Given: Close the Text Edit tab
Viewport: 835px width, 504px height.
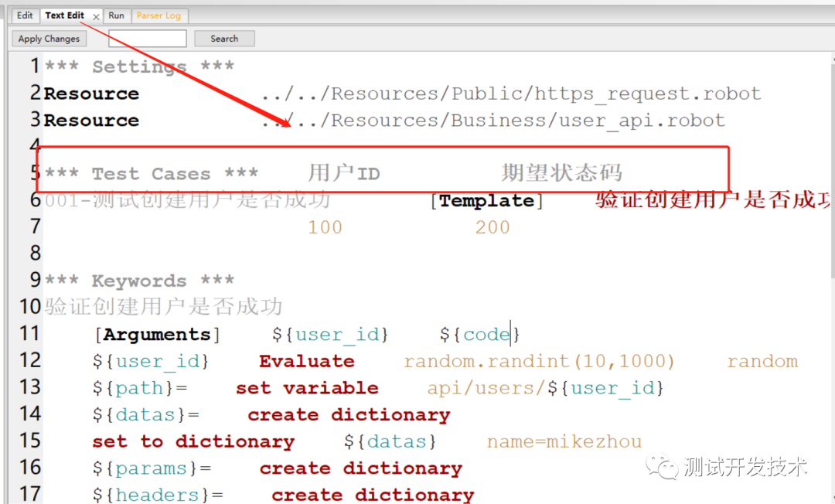Looking at the screenshot, I should [x=96, y=17].
